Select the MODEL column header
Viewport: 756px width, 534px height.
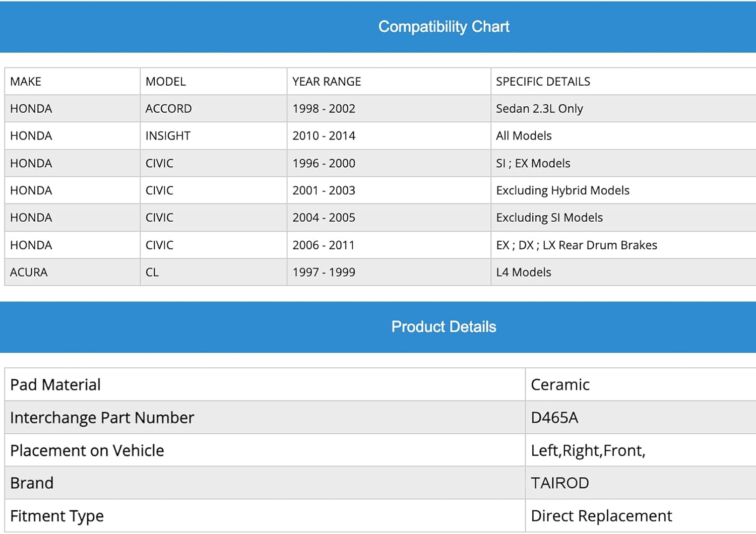(x=166, y=82)
